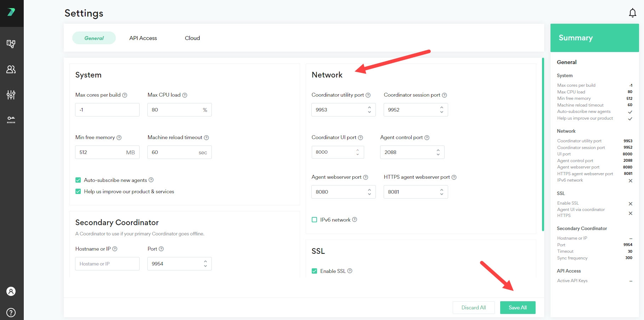Click the user profile icon in sidebar
Screen dimensions: 644x320
(x=11, y=291)
